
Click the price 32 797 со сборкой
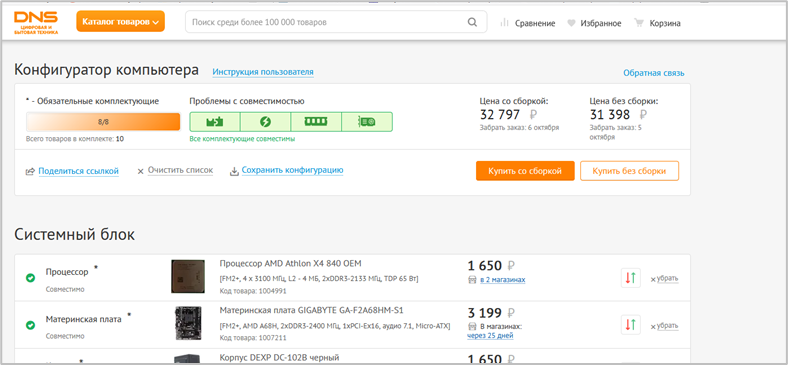pyautogui.click(x=509, y=115)
